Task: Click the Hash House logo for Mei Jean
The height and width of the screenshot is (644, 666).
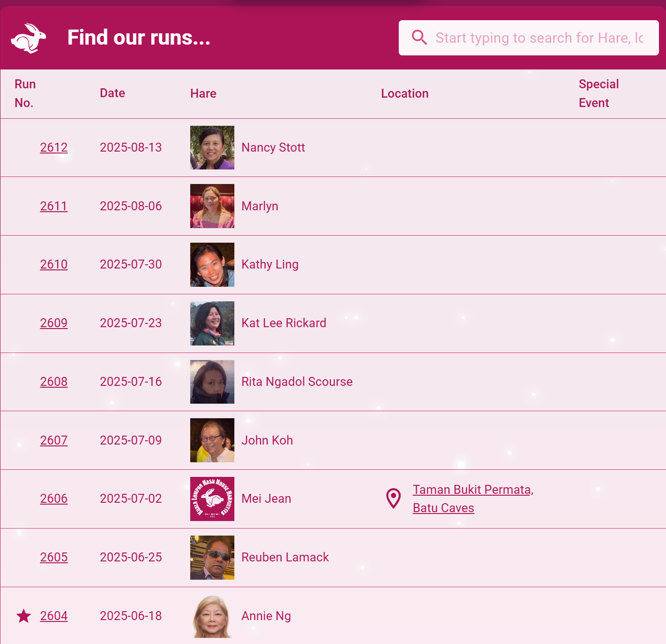Action: (x=212, y=499)
